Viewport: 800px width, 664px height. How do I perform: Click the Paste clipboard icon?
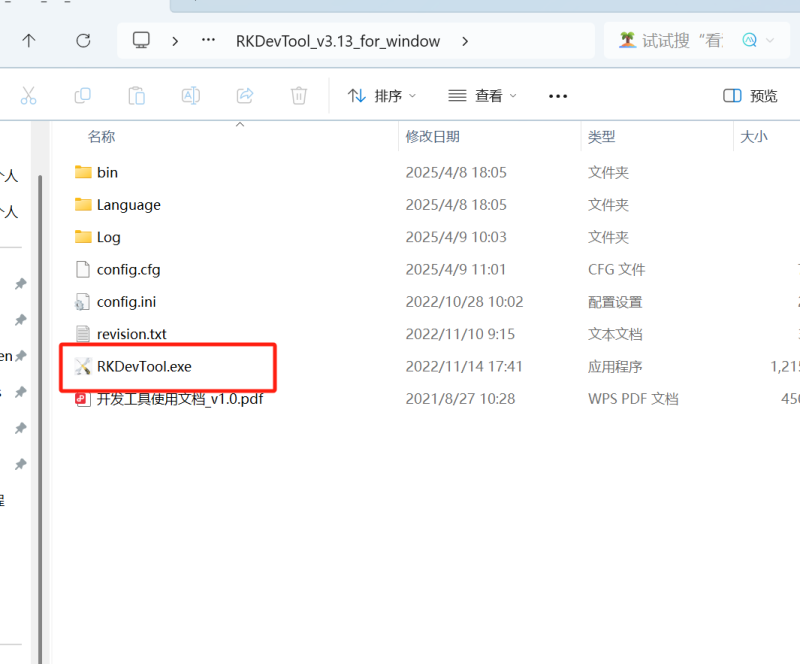point(137,96)
